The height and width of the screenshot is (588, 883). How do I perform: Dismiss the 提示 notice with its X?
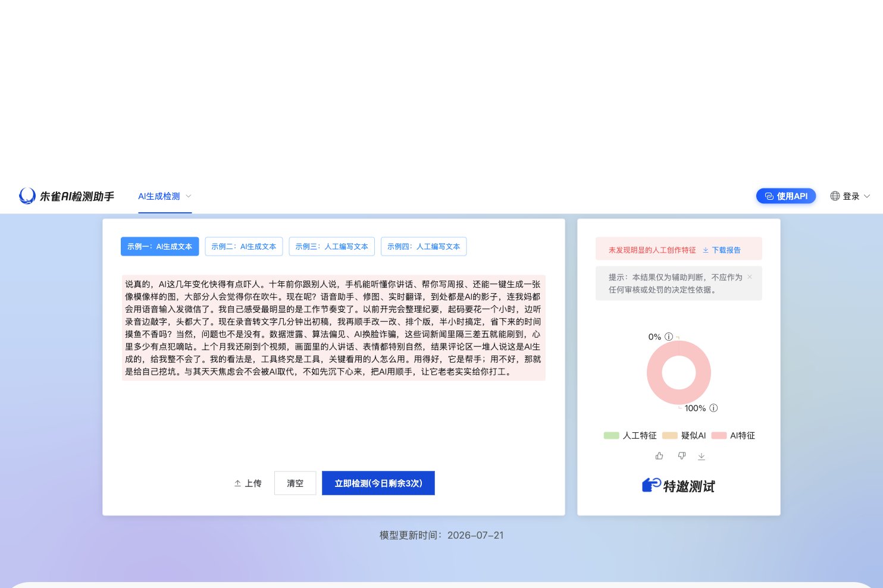(750, 277)
